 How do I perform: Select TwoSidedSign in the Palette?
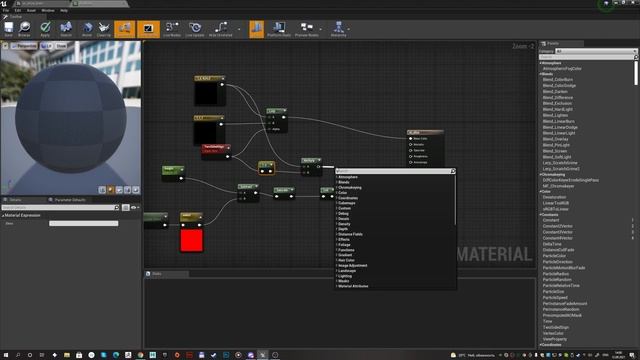click(x=556, y=327)
